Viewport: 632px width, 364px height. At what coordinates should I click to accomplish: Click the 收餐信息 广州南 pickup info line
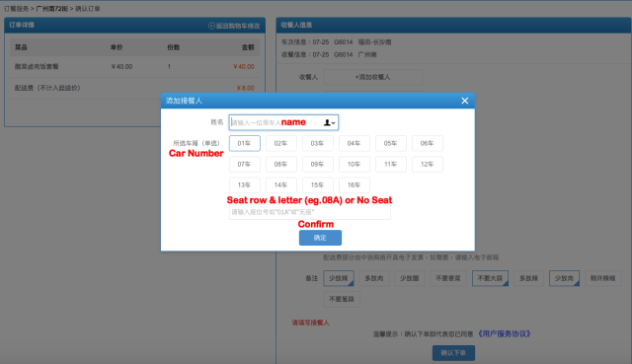(x=329, y=54)
